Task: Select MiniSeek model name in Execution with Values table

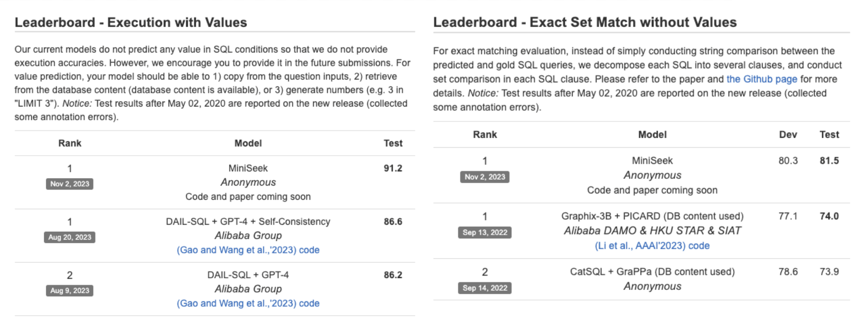Action: [x=248, y=168]
